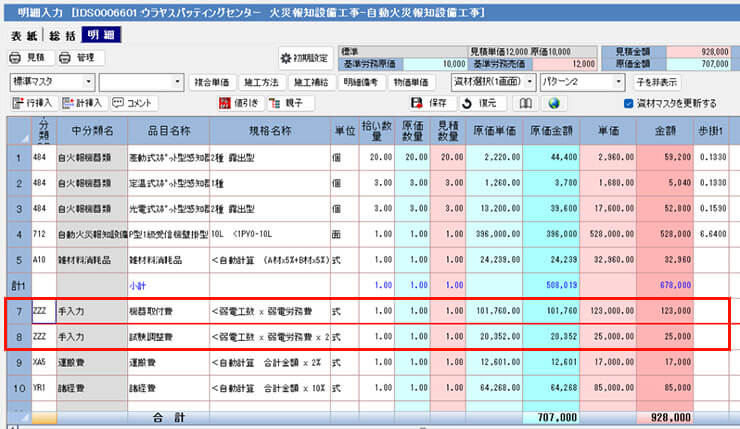This screenshot has height=429, width=740.
Task: Click the globe icon
Action: coord(552,103)
